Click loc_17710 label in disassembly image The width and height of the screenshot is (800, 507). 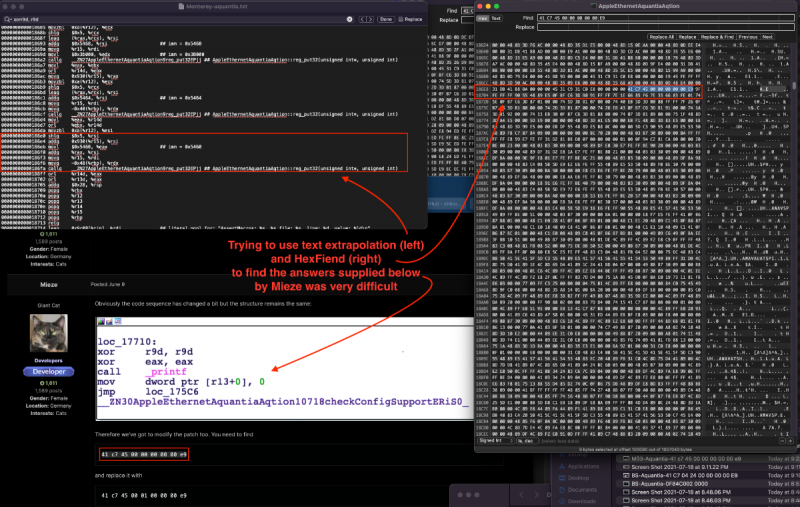(127, 342)
